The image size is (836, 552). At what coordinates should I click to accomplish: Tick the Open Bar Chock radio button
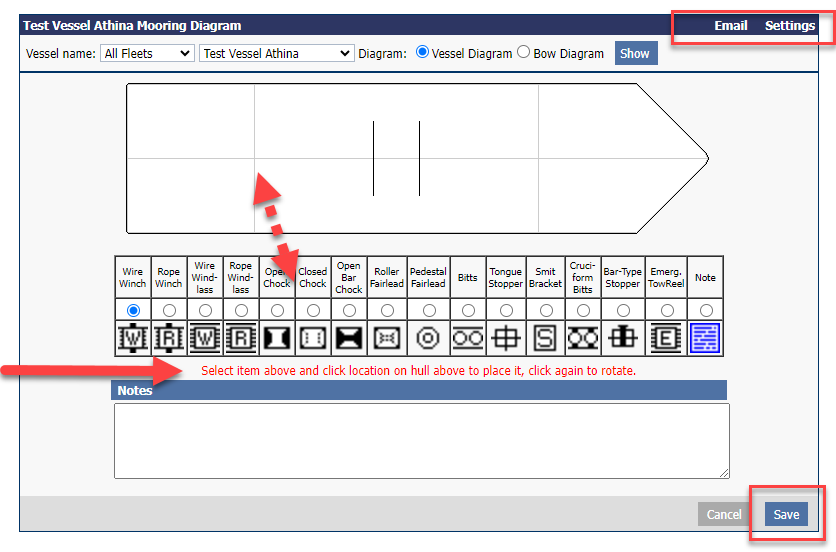[x=349, y=310]
